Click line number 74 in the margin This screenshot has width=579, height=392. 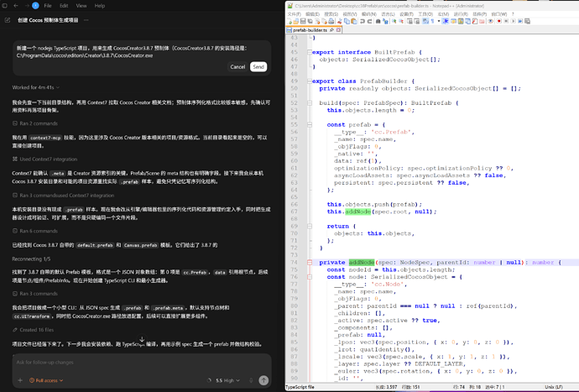(294, 263)
